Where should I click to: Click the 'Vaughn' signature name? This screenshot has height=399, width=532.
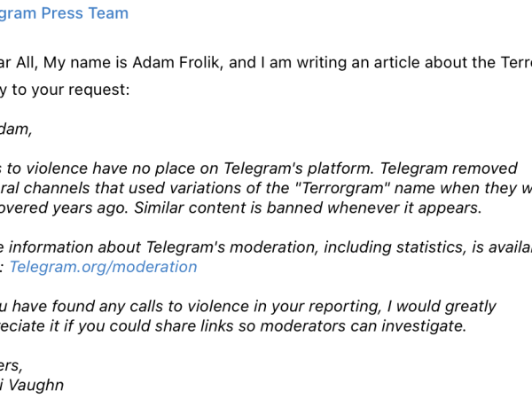35,386
